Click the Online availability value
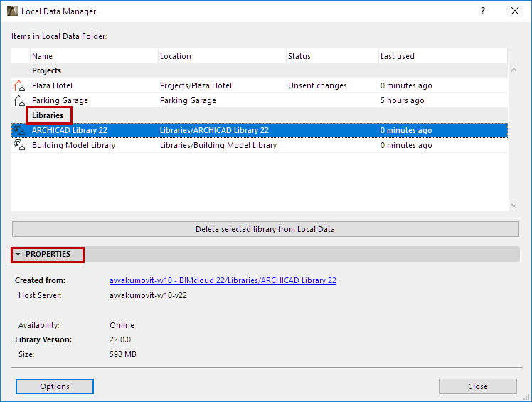532x402 pixels. (122, 325)
